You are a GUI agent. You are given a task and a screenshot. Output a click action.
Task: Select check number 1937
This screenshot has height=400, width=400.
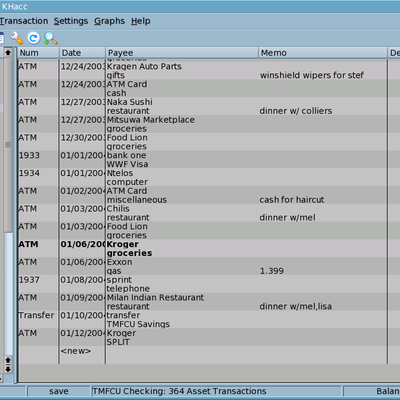(29, 280)
